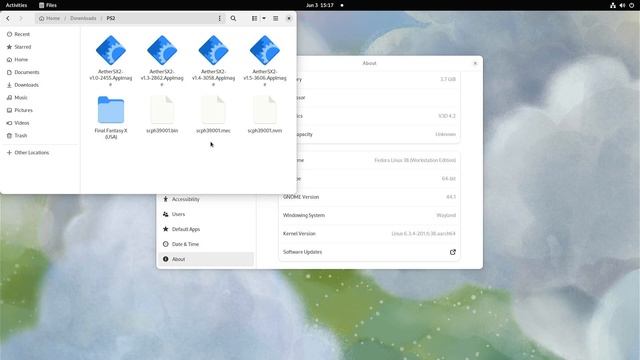Open Trash in Files sidebar

click(40, 136)
